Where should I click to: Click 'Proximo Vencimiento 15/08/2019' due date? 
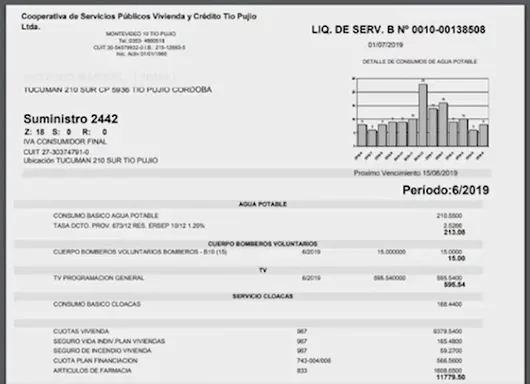coord(406,173)
